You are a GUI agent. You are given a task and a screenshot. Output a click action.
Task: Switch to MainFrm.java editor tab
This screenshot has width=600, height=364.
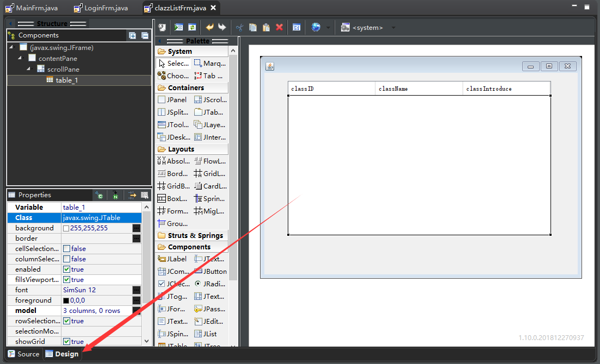(32, 8)
